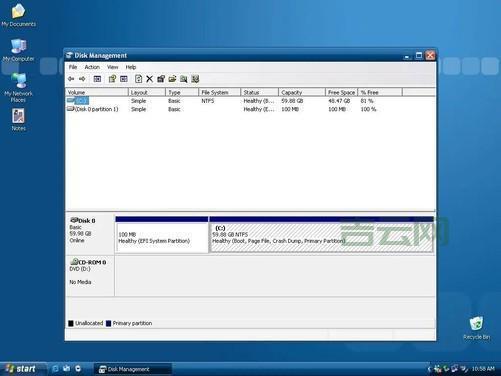
Task: Click the third quick launch icon
Action: [78, 368]
